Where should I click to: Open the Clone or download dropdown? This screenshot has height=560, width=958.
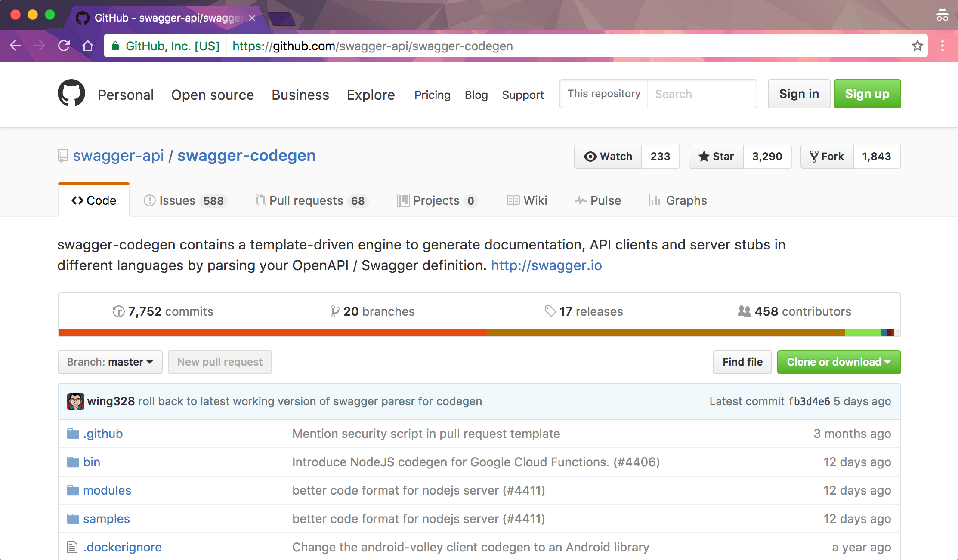(x=838, y=362)
